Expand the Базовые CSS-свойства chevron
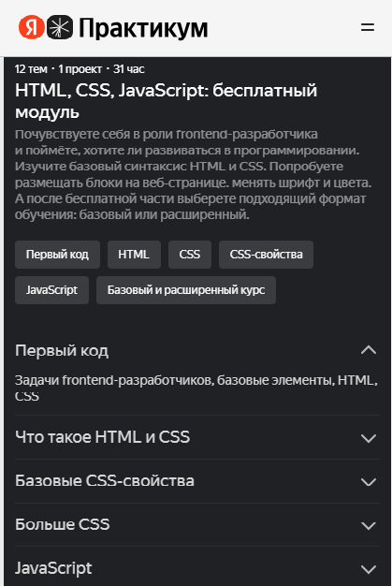Image resolution: width=392 pixels, height=586 pixels. point(369,481)
